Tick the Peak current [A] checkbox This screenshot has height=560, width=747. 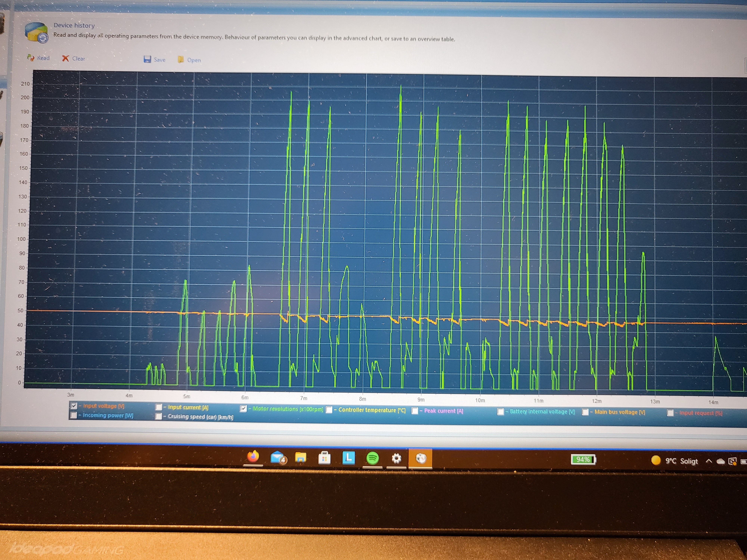pyautogui.click(x=415, y=410)
